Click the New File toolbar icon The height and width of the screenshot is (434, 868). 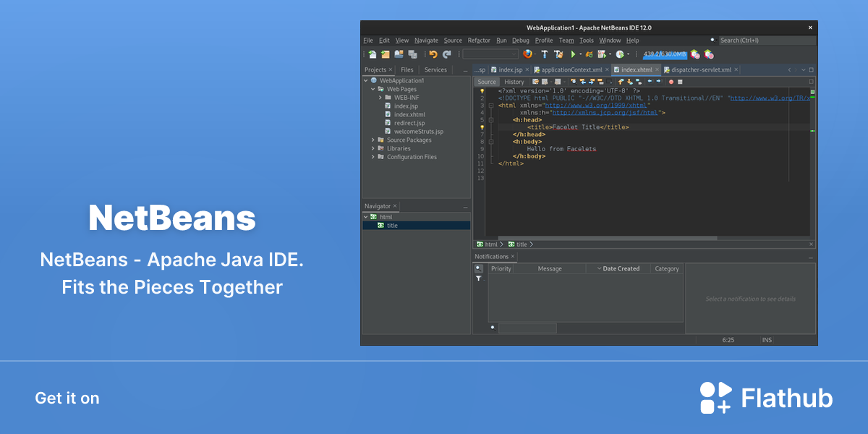pyautogui.click(x=373, y=54)
